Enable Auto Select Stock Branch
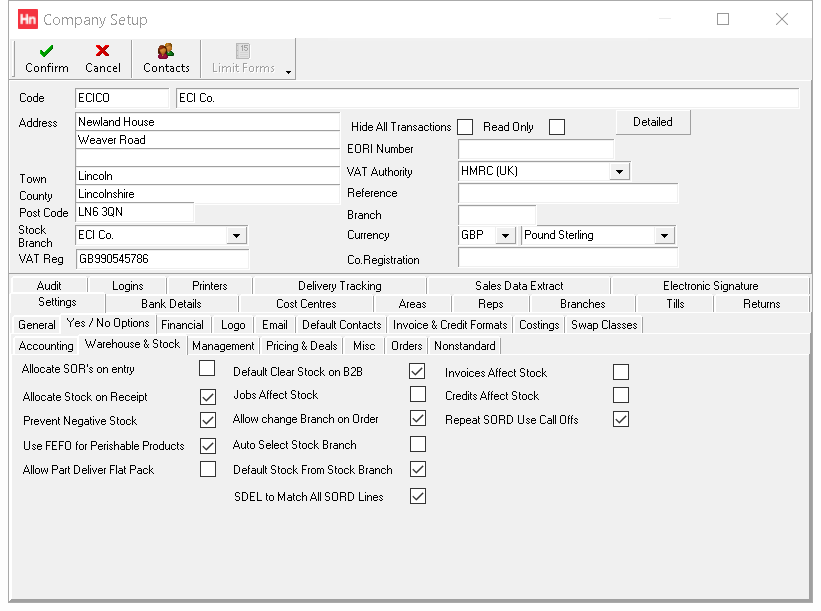821x611 pixels. click(418, 444)
